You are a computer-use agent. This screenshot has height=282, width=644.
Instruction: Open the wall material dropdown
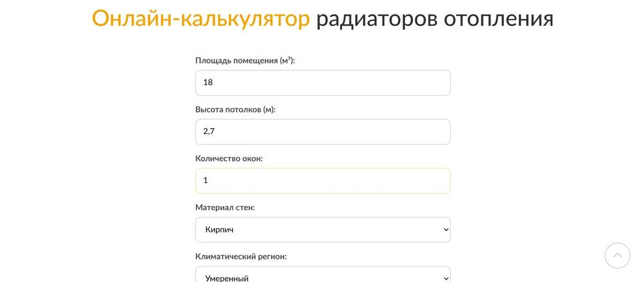323,230
